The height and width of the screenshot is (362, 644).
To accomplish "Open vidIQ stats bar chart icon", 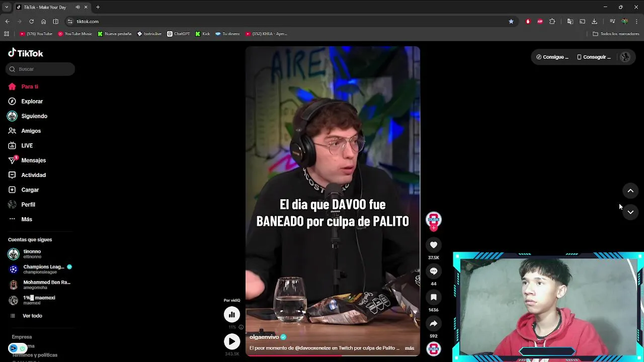I will (232, 314).
